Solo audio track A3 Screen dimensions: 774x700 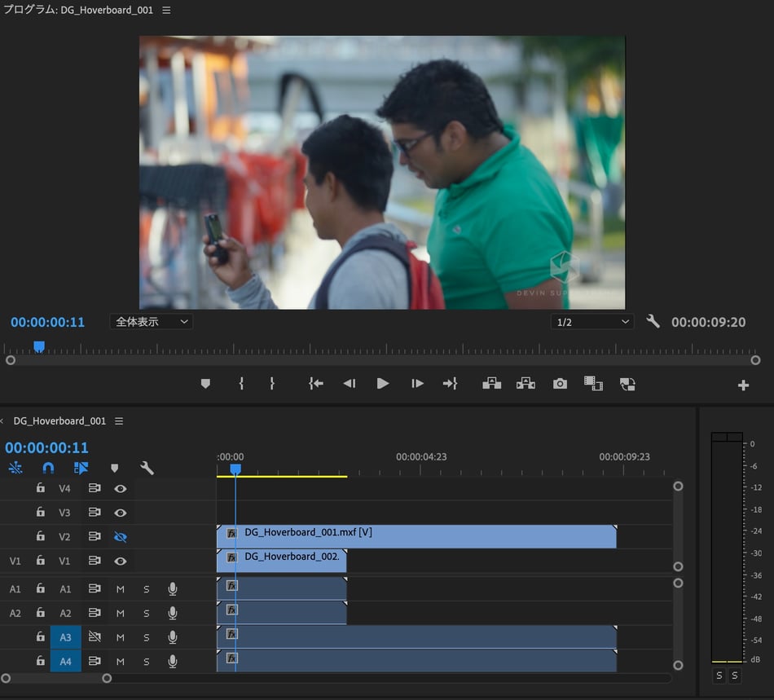(147, 637)
